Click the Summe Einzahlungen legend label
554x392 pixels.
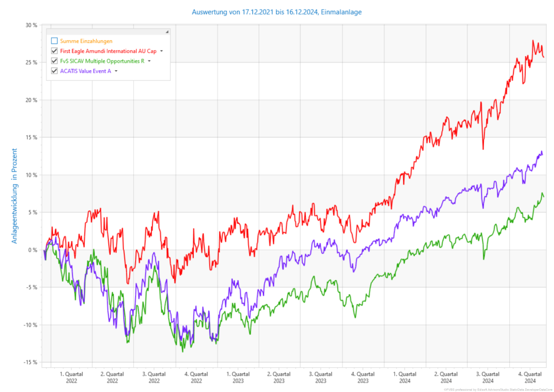(86, 41)
